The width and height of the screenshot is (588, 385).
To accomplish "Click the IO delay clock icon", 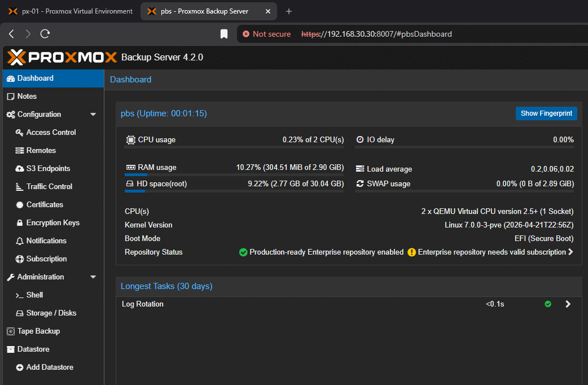I will 359,139.
